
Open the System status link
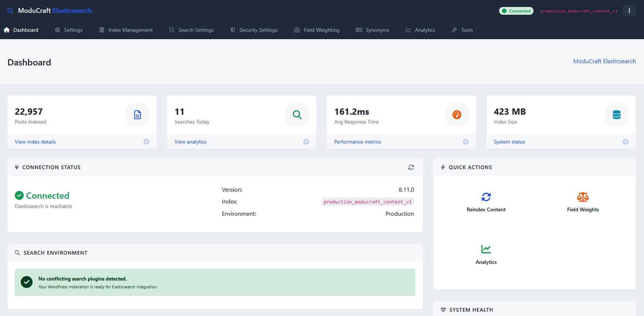pos(510,142)
